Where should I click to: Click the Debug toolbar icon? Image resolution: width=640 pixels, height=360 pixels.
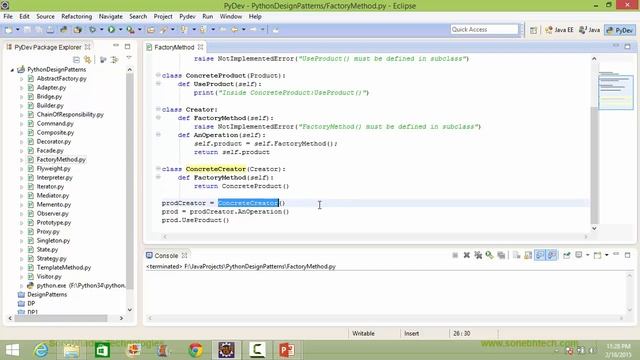coord(93,29)
